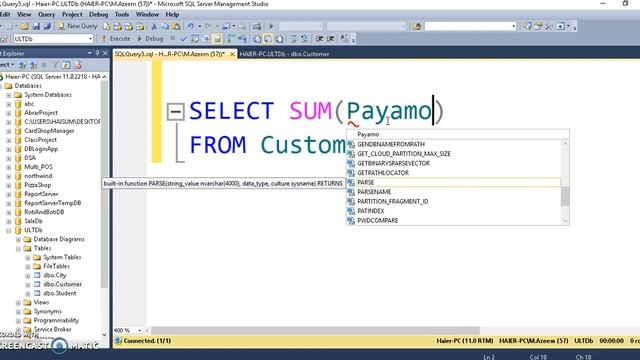Click the green Start arrow icon
This screenshot has width=640, height=360.
click(271, 26)
